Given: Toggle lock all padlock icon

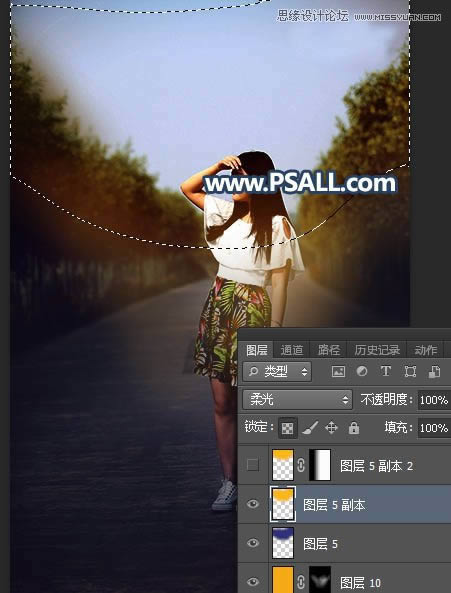Looking at the screenshot, I should [354, 428].
